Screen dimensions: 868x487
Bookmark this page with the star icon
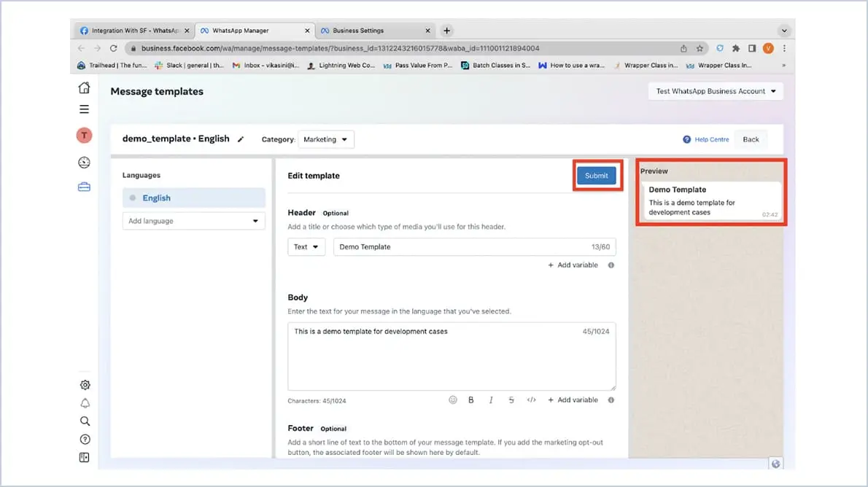pos(700,48)
